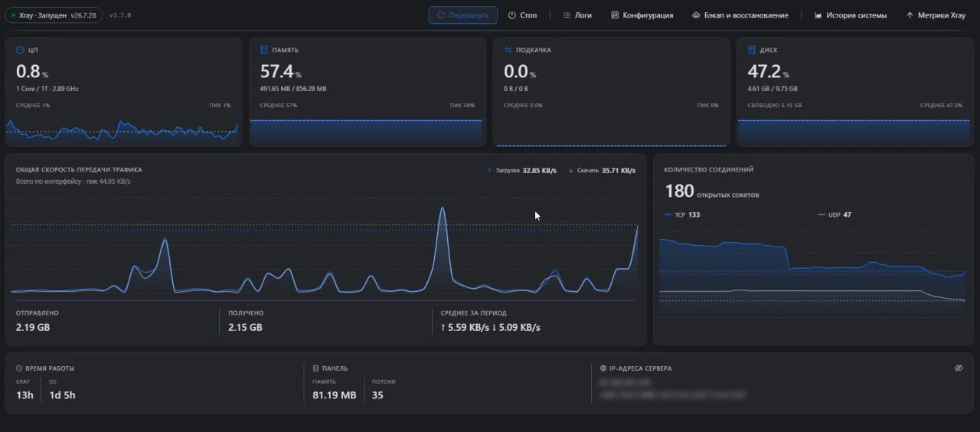
Task: Click the ДИСК card icon
Action: pos(752,50)
